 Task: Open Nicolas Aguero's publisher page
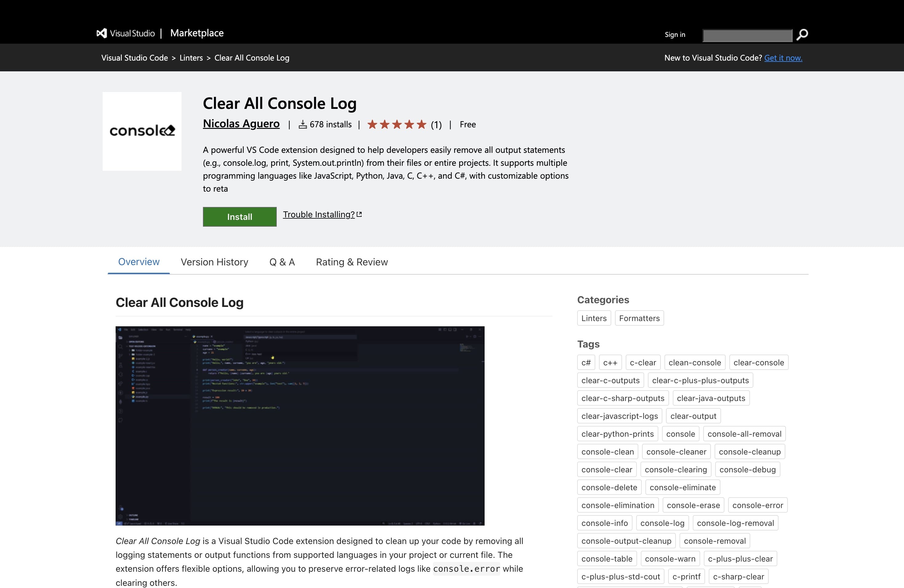click(x=241, y=123)
